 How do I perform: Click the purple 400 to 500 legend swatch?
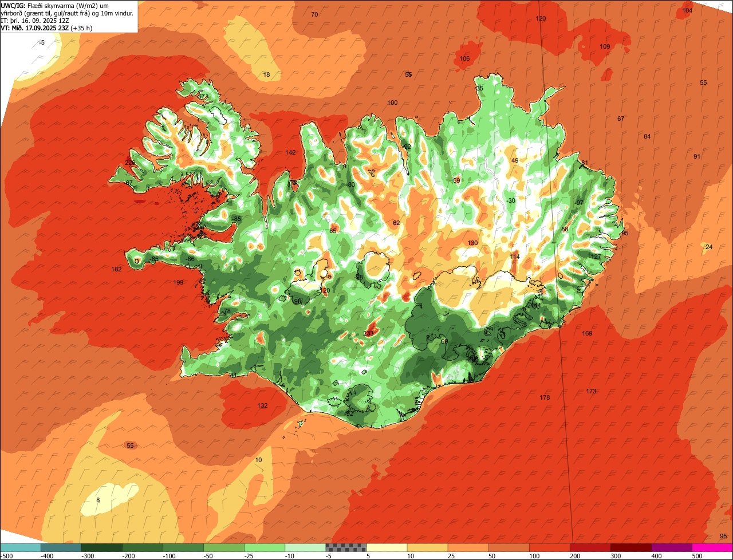(x=672, y=547)
